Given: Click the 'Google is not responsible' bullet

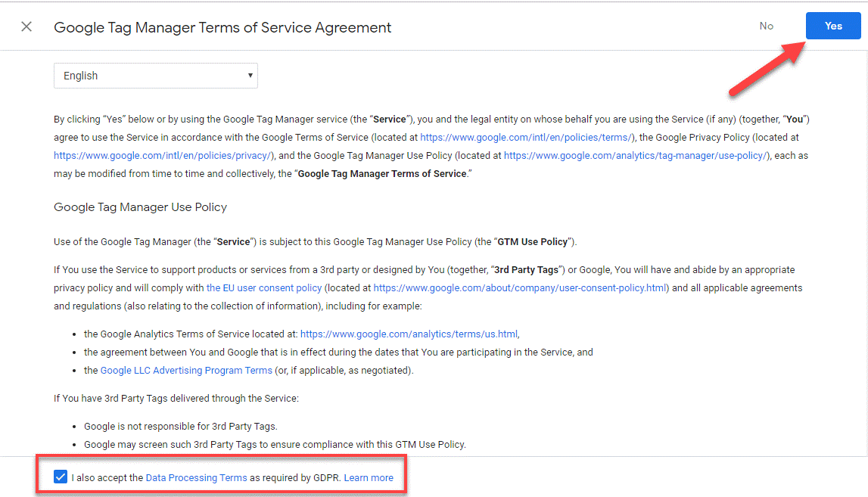Looking at the screenshot, I should click(175, 427).
